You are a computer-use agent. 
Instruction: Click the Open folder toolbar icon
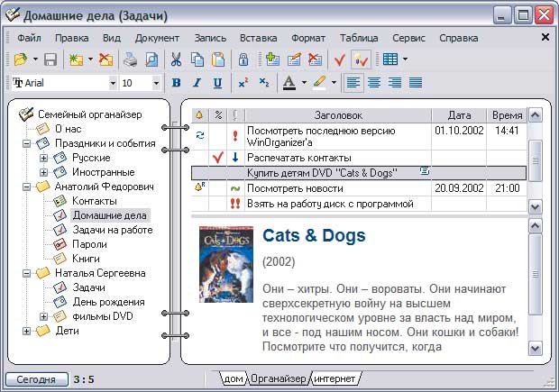pos(21,59)
